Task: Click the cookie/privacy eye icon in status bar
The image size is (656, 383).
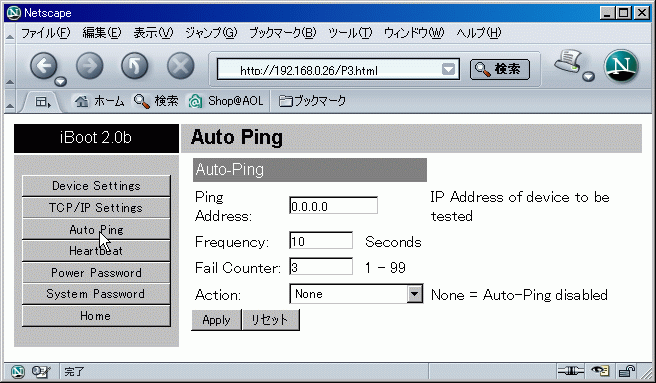Action: 600,371
